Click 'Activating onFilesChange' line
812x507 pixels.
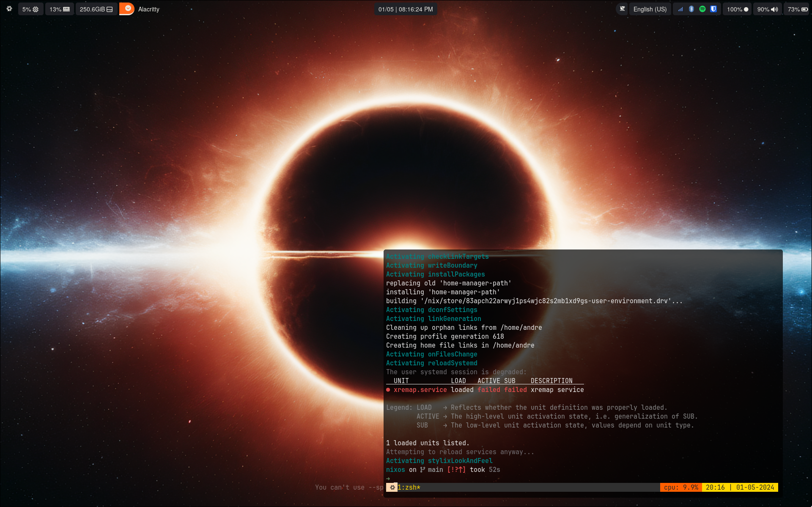tap(431, 354)
